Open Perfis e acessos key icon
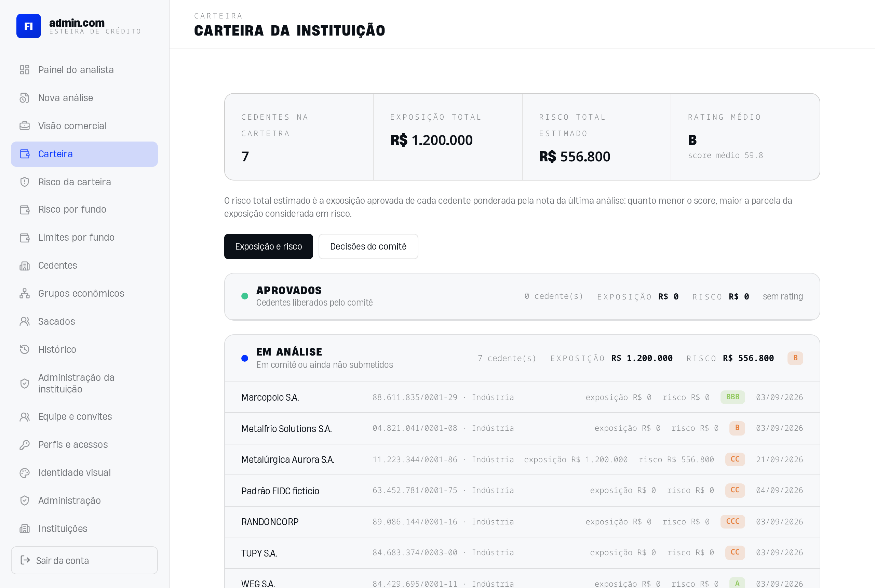Viewport: 875px width, 588px height. point(25,445)
